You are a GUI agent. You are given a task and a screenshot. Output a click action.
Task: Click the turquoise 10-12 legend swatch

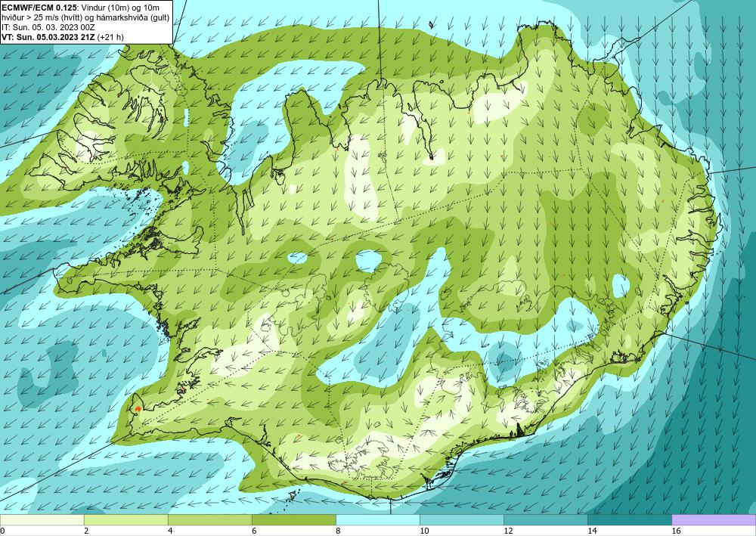tap(461, 519)
